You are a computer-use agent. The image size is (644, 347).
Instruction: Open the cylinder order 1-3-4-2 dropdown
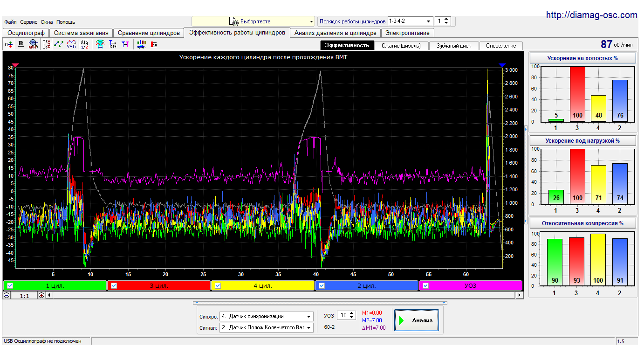429,21
